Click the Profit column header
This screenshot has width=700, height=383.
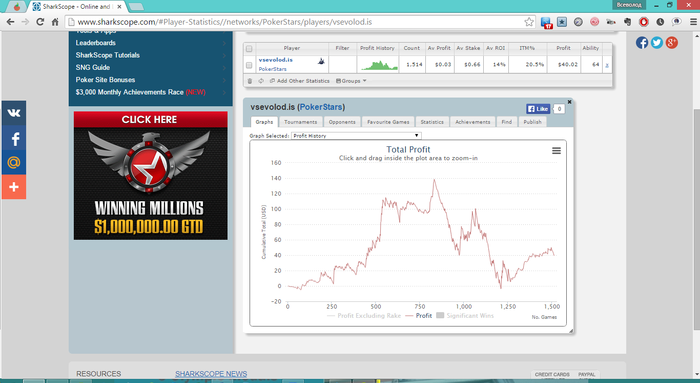(x=563, y=48)
